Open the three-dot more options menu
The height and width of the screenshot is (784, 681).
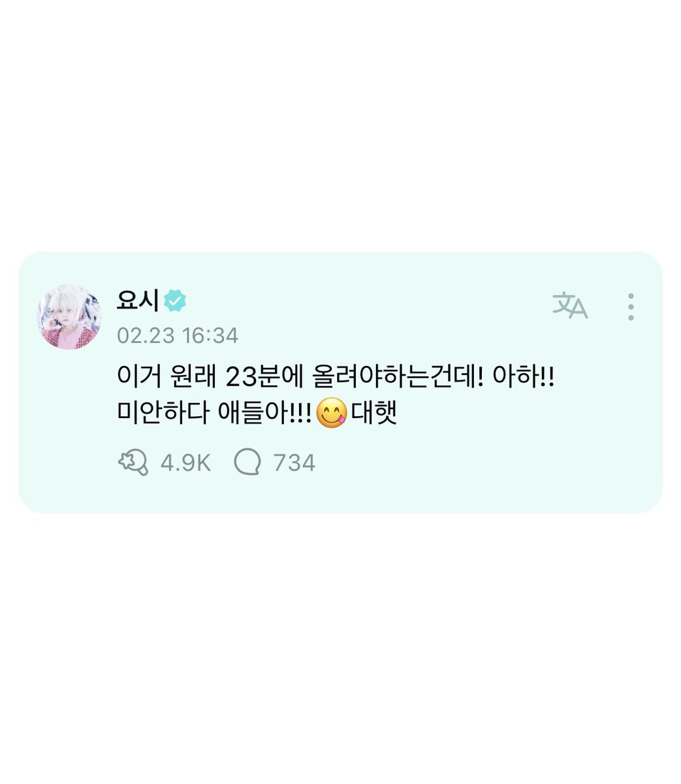[630, 306]
